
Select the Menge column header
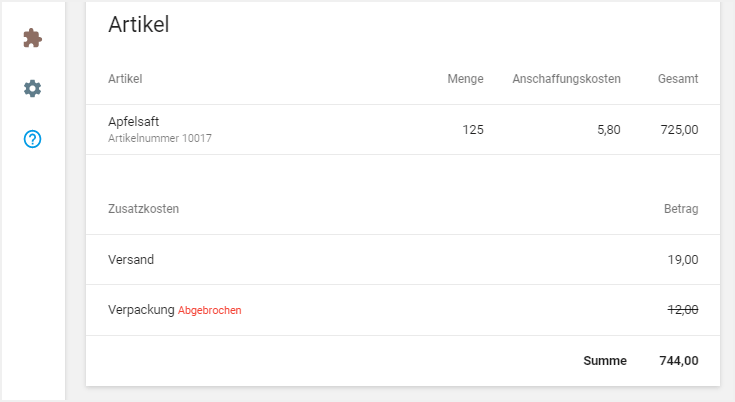pyautogui.click(x=465, y=79)
